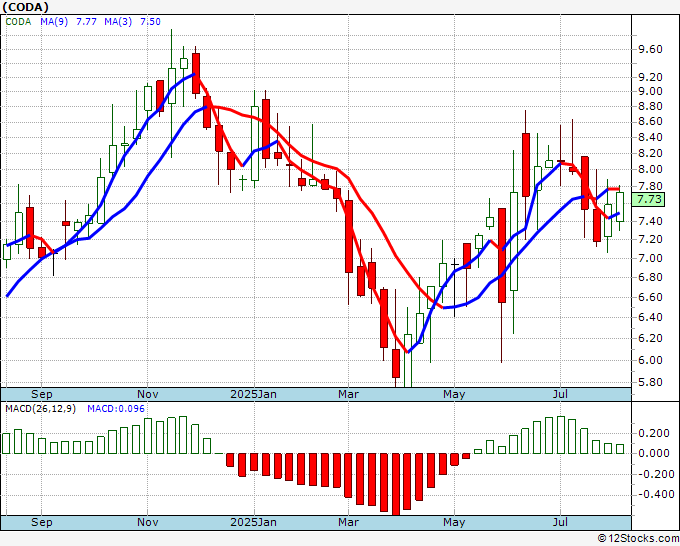Select the MACD(26,12,9) indicator label
The height and width of the screenshot is (546, 680).
[x=40, y=409]
